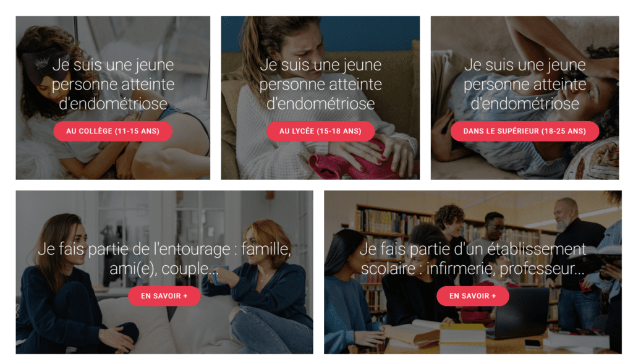Open card showing woman lying in blue sweater
The image size is (633, 364).
click(525, 98)
